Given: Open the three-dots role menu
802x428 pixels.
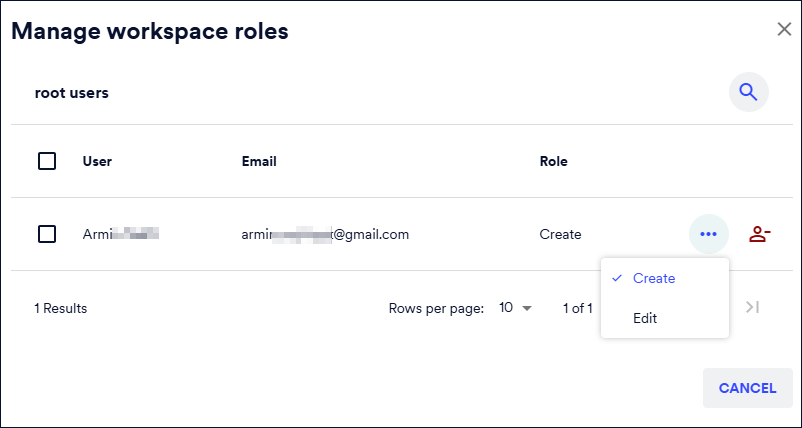Looking at the screenshot, I should point(709,234).
